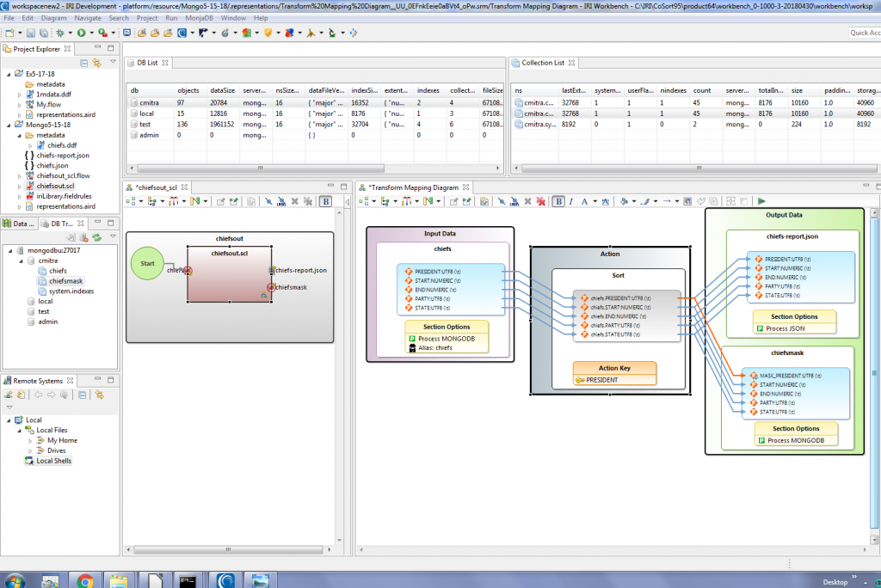
Task: Collapse the Ex5-17-18 project node
Action: 9,74
